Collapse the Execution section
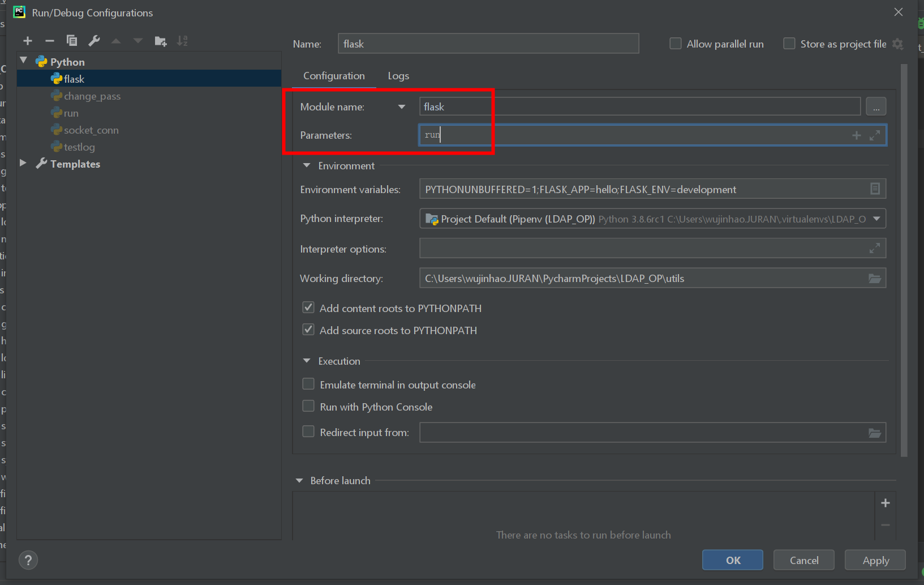 coord(307,361)
